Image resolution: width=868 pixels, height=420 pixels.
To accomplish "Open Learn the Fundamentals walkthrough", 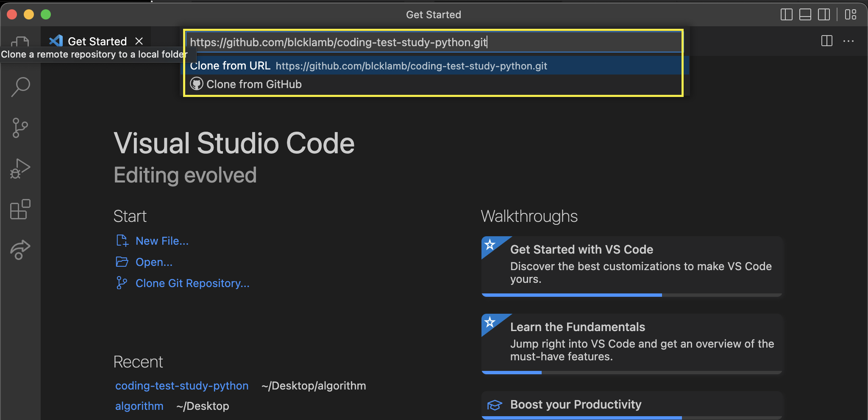I will tap(632, 344).
